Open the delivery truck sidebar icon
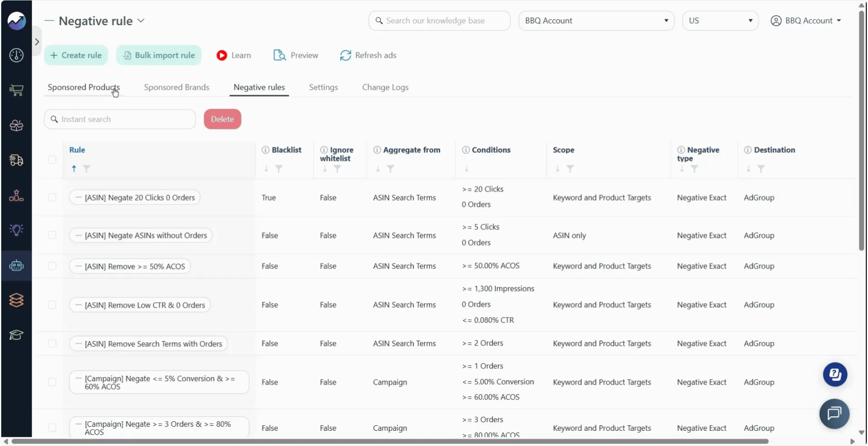 click(17, 160)
